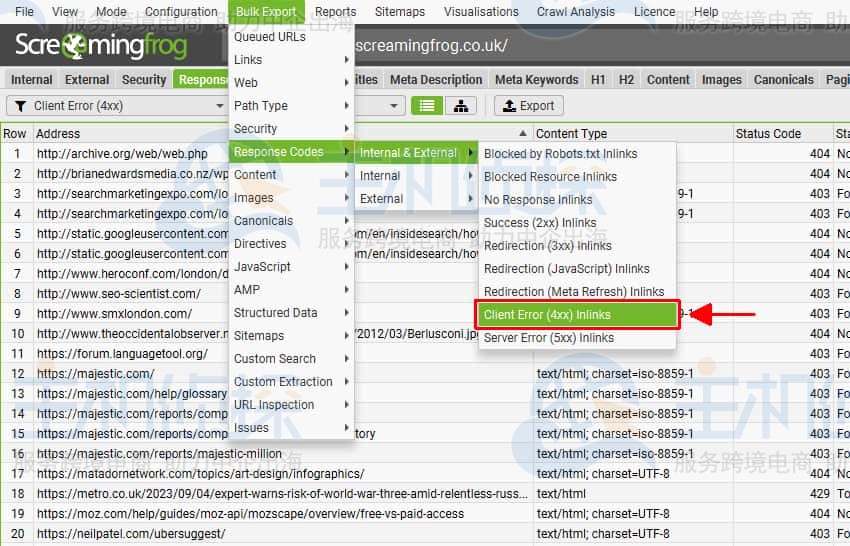
Task: Open the Canonicals tab
Action: click(783, 80)
